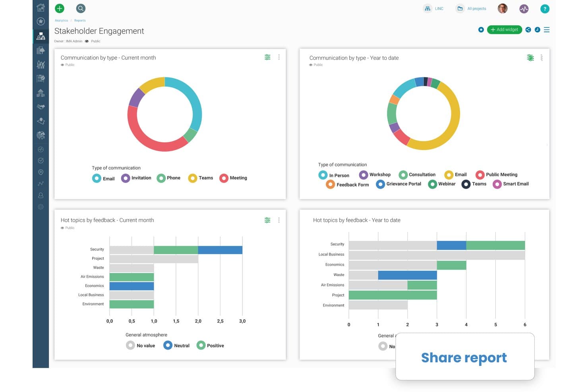Click the green plus add button

(x=60, y=8)
